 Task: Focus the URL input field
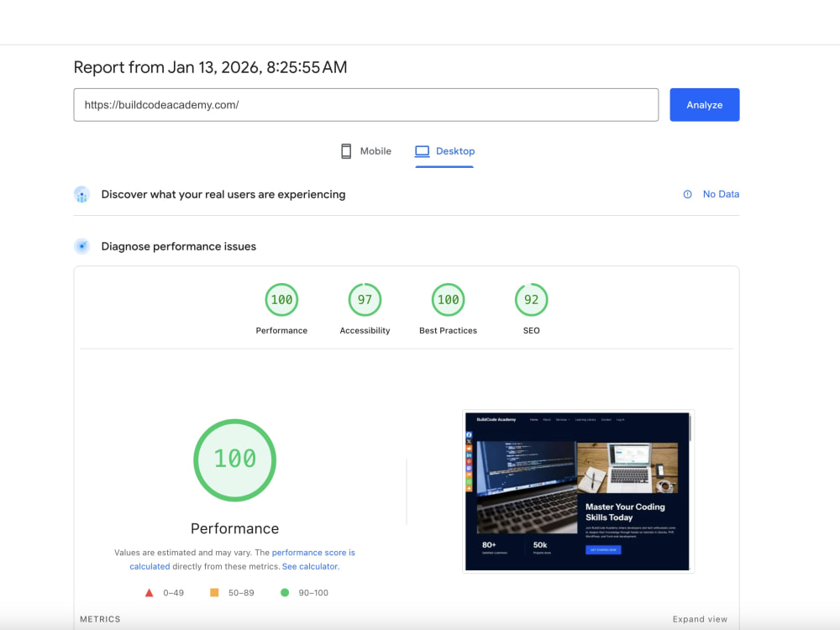pos(366,105)
